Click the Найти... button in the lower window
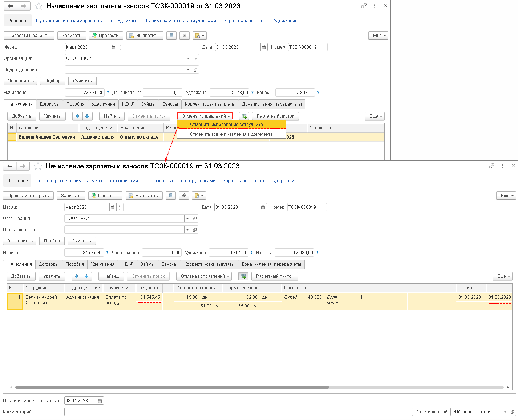Screen dimensions: 518x420 point(111,276)
